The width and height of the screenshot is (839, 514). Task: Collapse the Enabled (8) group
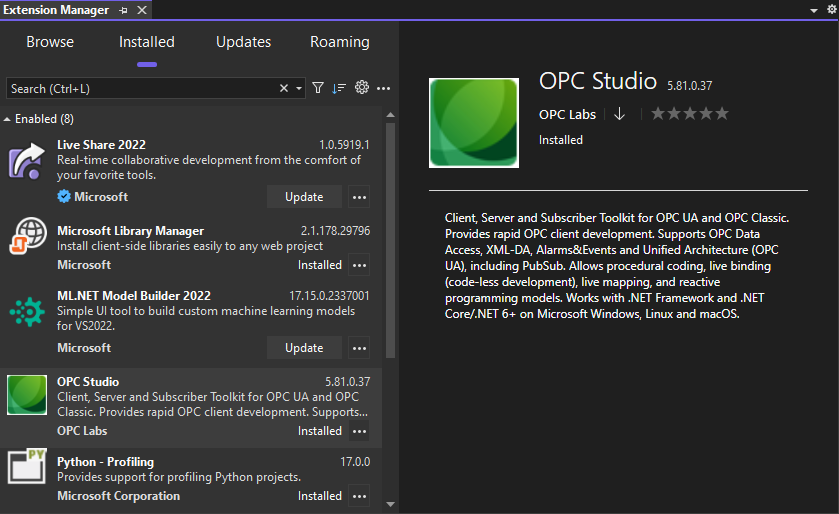click(8, 119)
